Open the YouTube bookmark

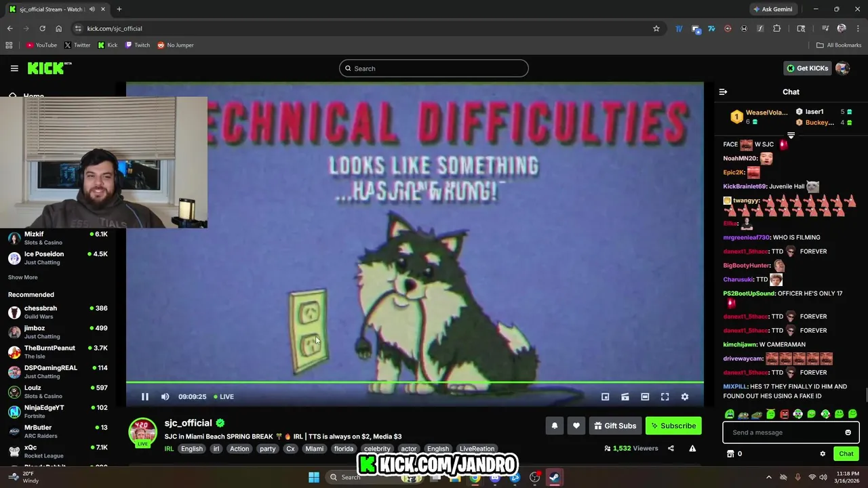(41, 45)
